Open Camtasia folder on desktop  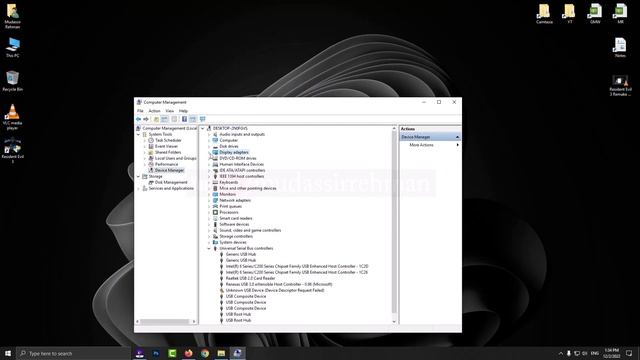coord(544,14)
